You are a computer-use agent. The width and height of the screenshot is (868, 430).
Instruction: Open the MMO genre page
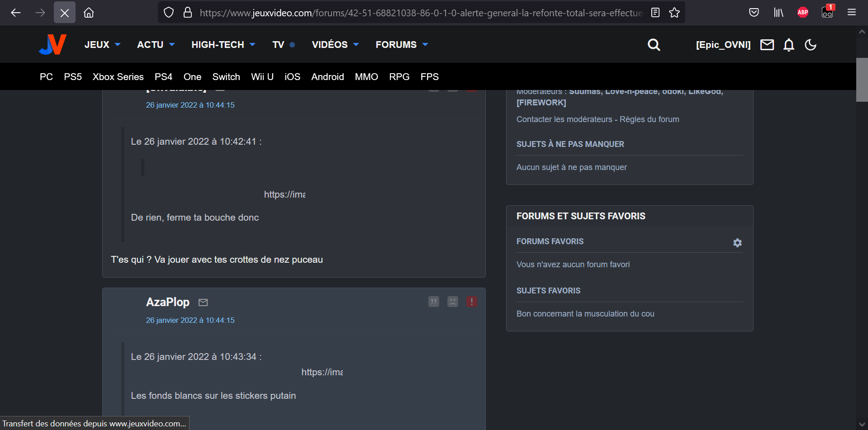(366, 77)
